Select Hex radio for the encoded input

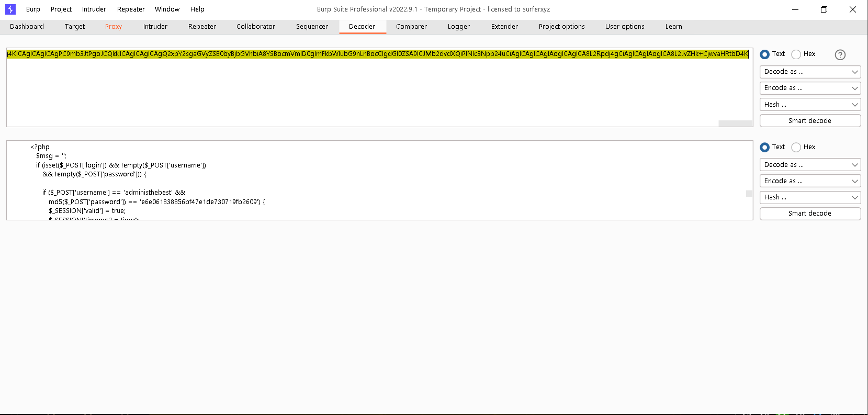click(x=796, y=54)
